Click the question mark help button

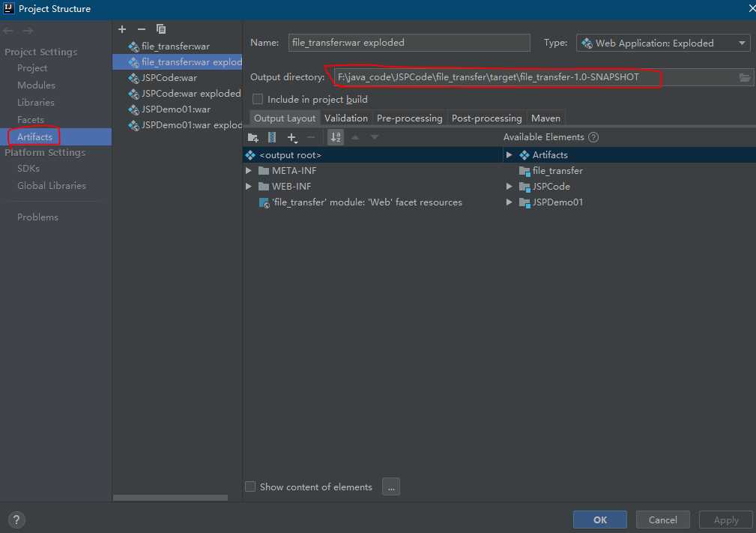(x=16, y=520)
